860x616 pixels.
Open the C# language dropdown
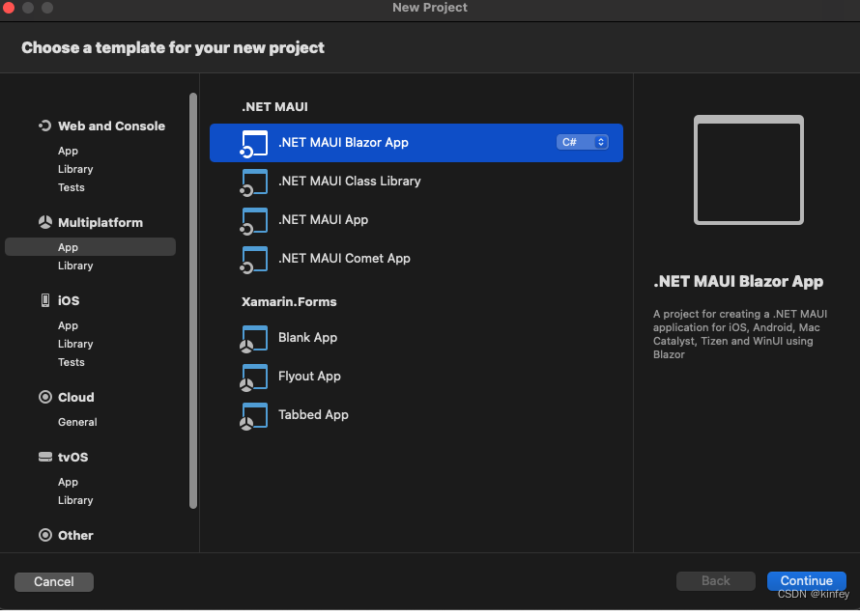pos(583,142)
